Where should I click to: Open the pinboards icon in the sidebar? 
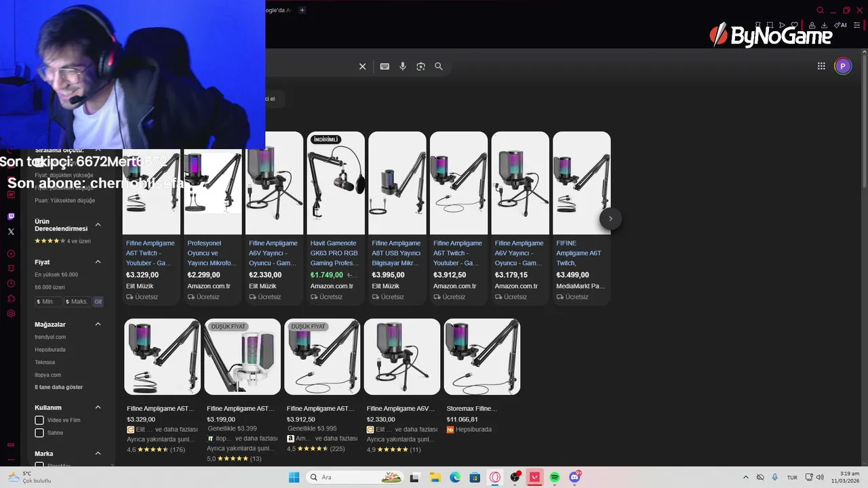click(x=11, y=268)
